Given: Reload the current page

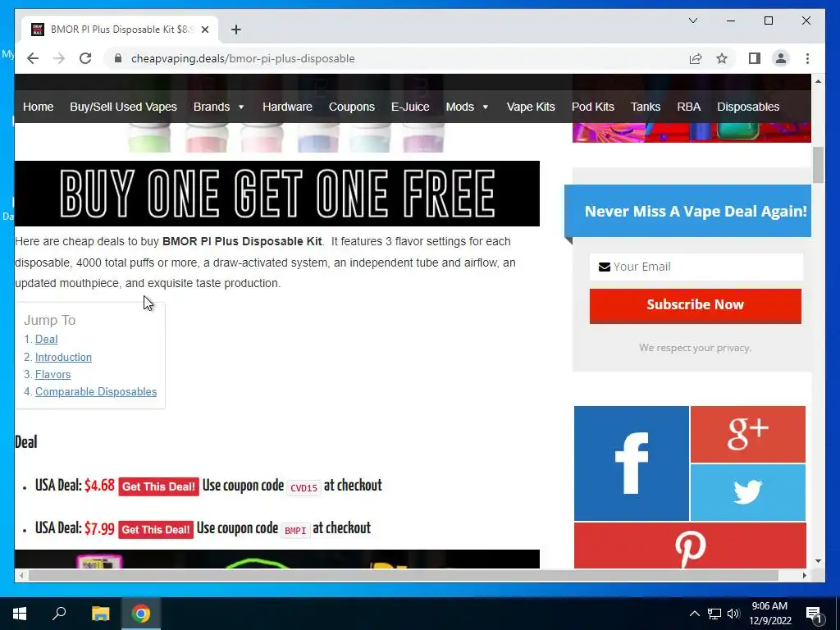Looking at the screenshot, I should pyautogui.click(x=85, y=58).
